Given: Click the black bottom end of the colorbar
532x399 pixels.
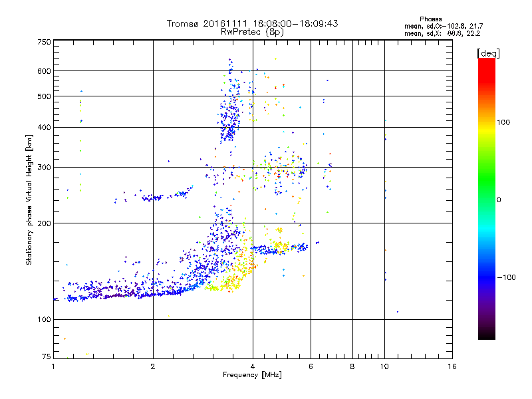Looking at the screenshot, I should coord(487,334).
